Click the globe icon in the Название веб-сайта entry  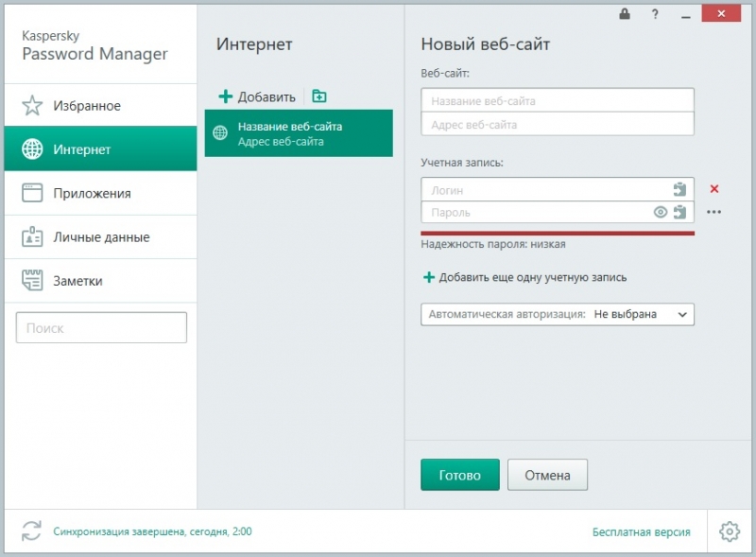click(x=220, y=132)
